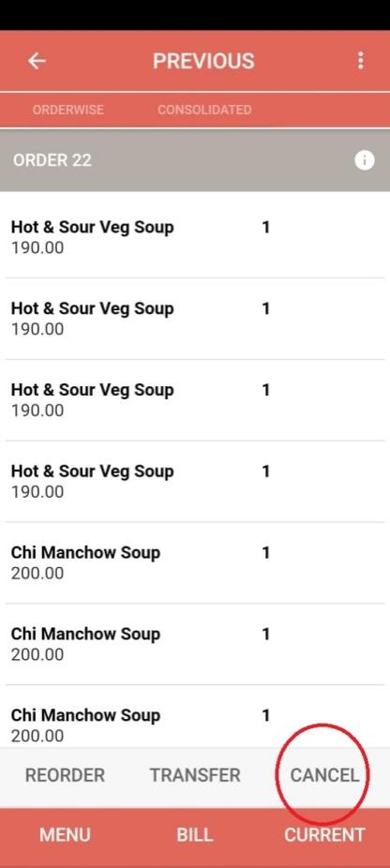Image resolution: width=390 pixels, height=868 pixels.
Task: Show Order 22 info icon
Action: click(x=364, y=160)
